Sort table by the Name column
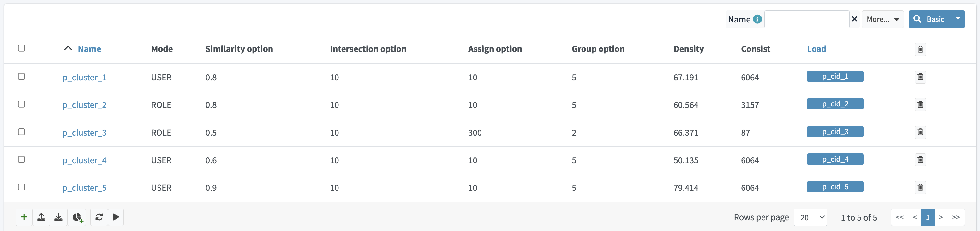980x231 pixels. point(89,49)
